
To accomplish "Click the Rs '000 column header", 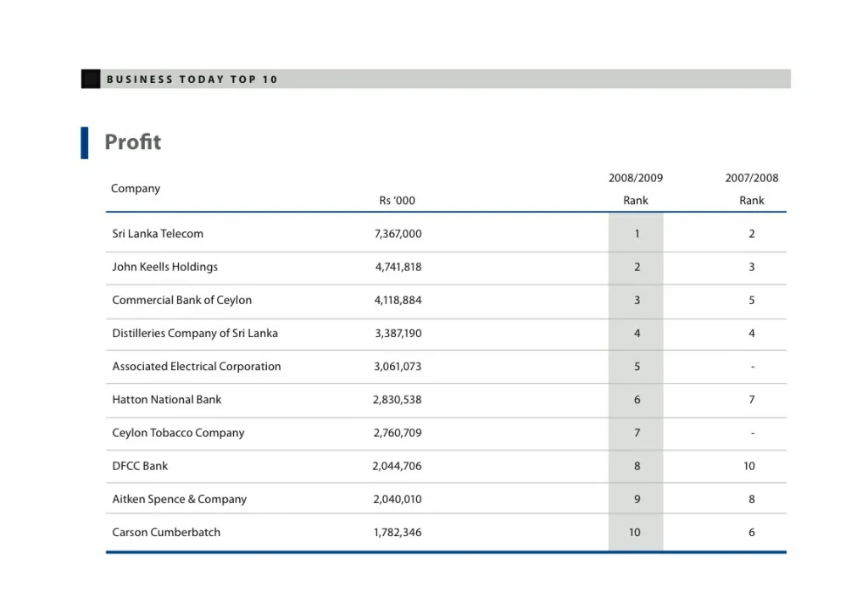I will [x=397, y=201].
